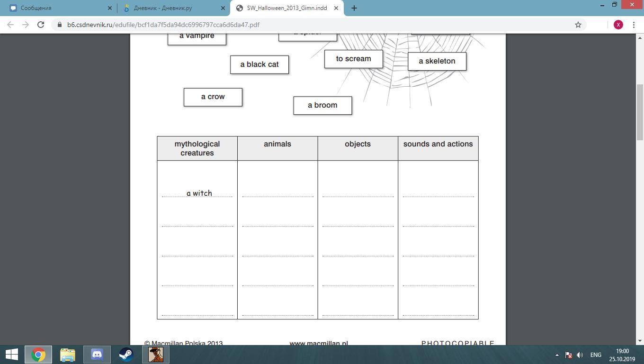644x364 pixels.
Task: Open a new browser tab
Action: (x=354, y=8)
